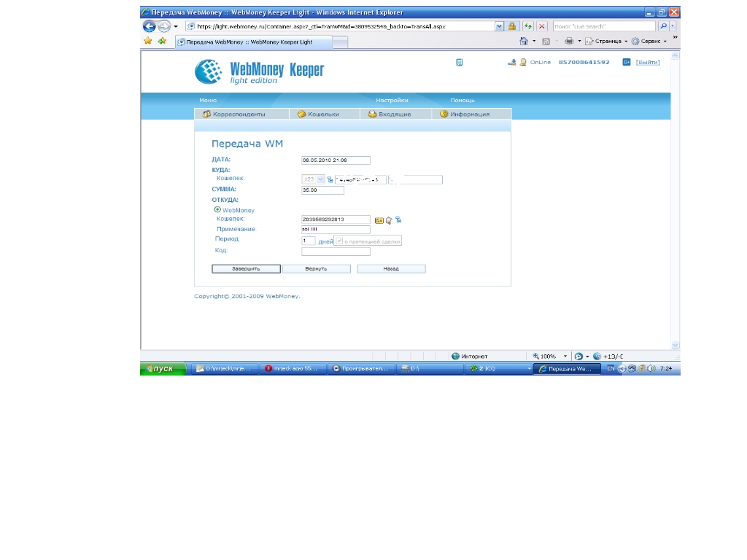Screen dimensions: 747x560
Task: Open the 123 wallet type dropdown
Action: pyautogui.click(x=313, y=179)
